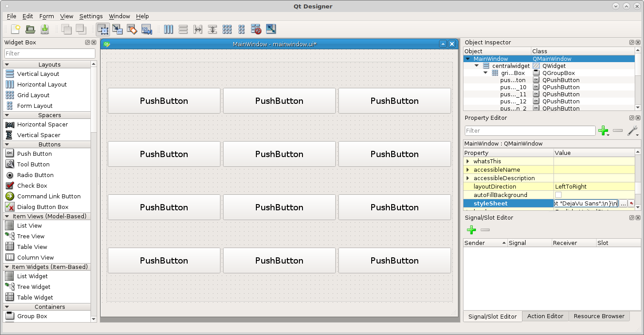Apply Lay Out in a Grid icon

227,29
